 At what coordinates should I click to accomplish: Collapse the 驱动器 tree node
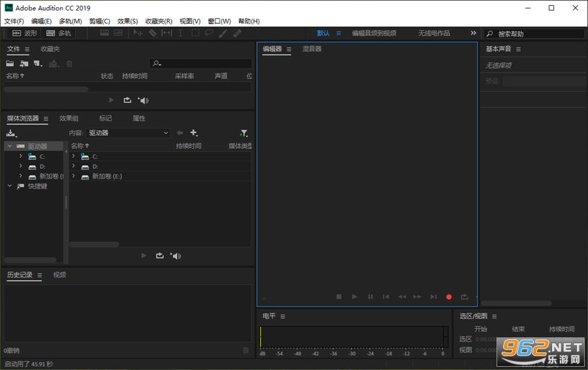(x=10, y=146)
